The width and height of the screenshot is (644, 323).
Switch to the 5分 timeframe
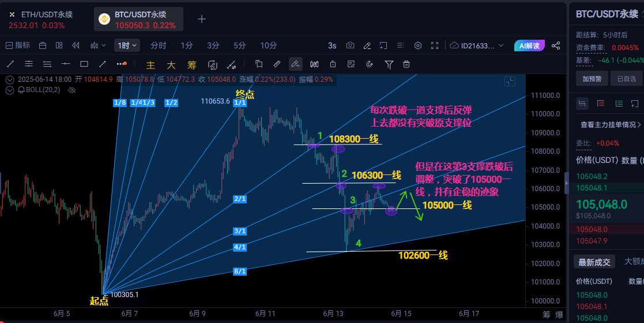click(x=240, y=45)
